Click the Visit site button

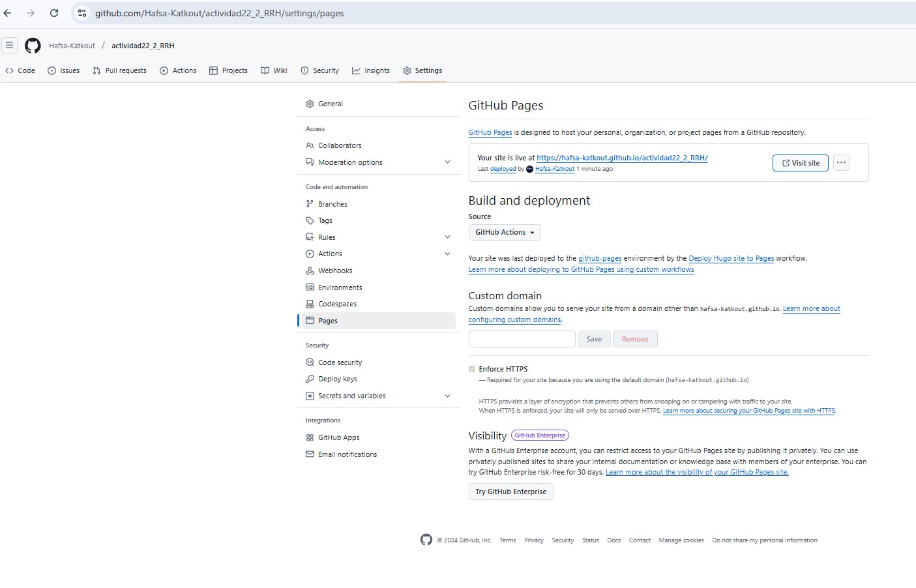(x=800, y=162)
